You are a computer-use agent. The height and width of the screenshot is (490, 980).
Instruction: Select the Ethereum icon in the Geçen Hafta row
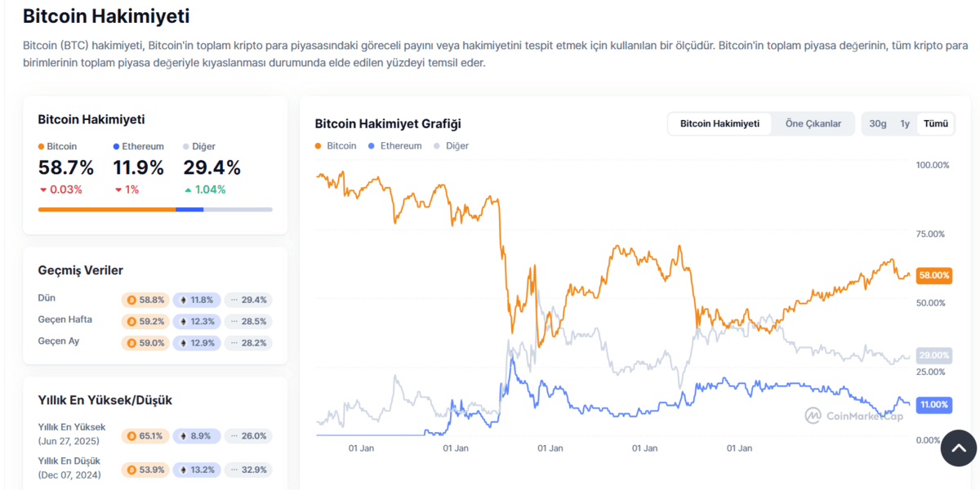click(x=181, y=321)
